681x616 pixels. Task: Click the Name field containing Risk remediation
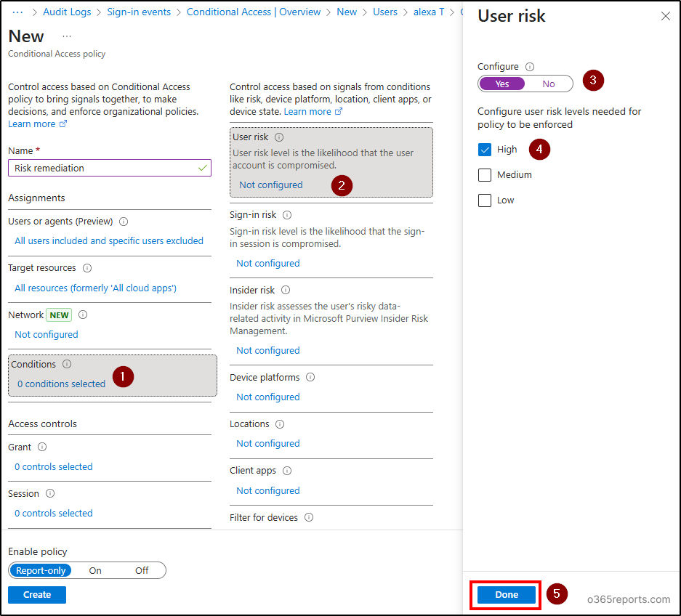pos(109,168)
